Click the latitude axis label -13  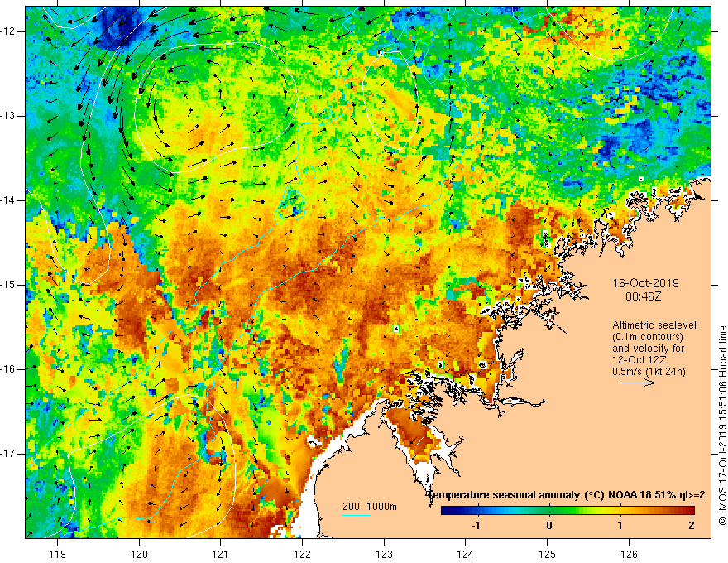click(8, 116)
